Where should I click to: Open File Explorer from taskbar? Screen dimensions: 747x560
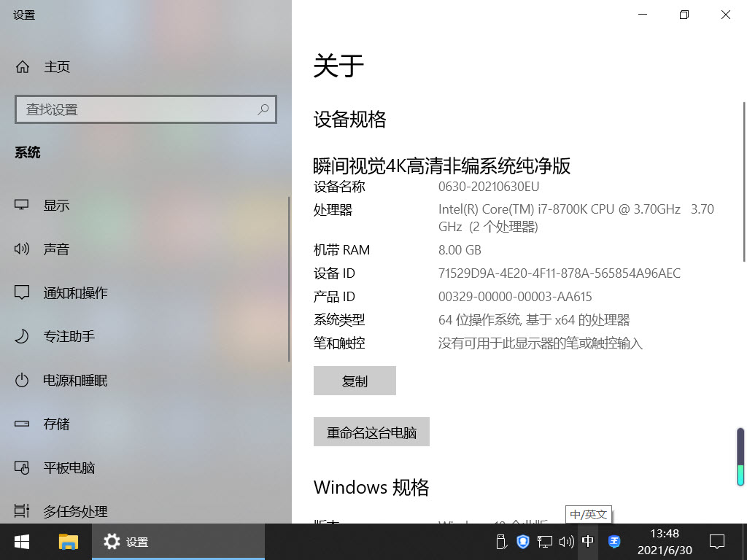68,542
